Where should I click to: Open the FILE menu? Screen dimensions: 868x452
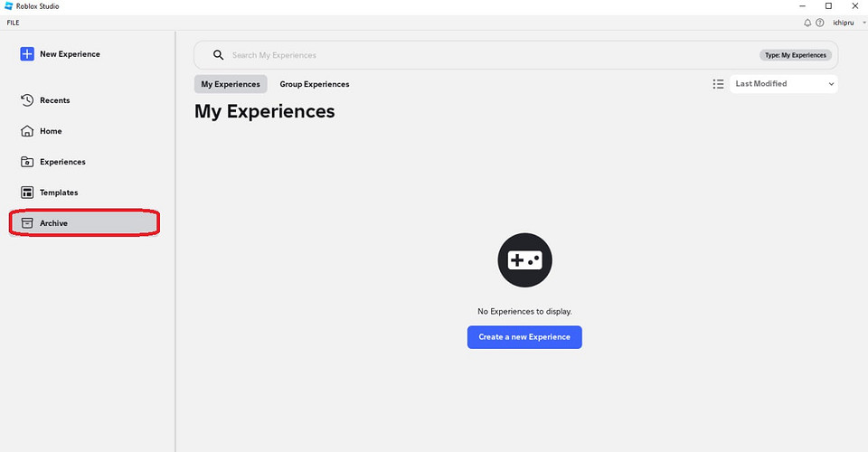(13, 23)
